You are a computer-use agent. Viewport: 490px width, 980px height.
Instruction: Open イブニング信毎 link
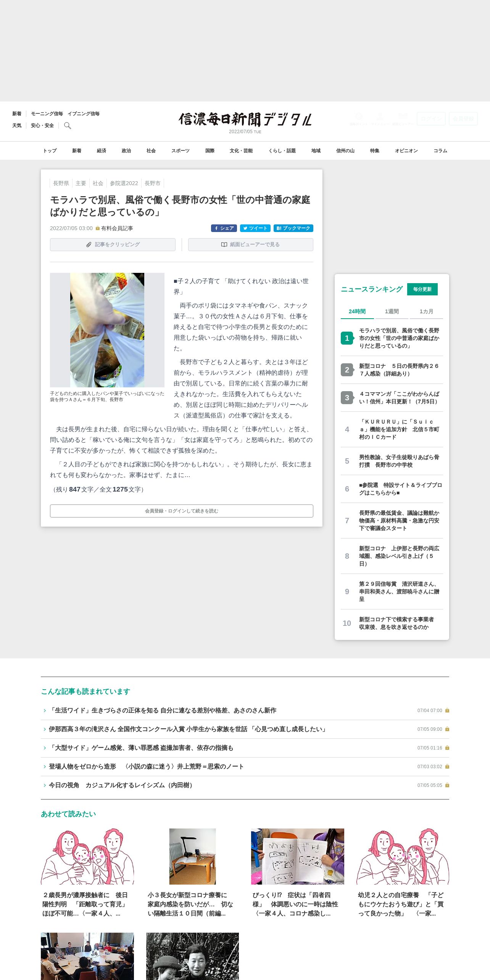[84, 114]
